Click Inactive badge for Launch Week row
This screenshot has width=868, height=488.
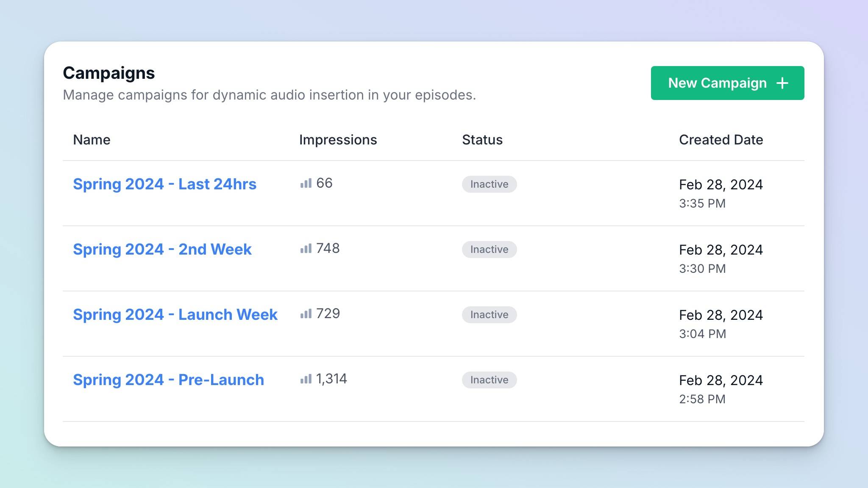[489, 315]
